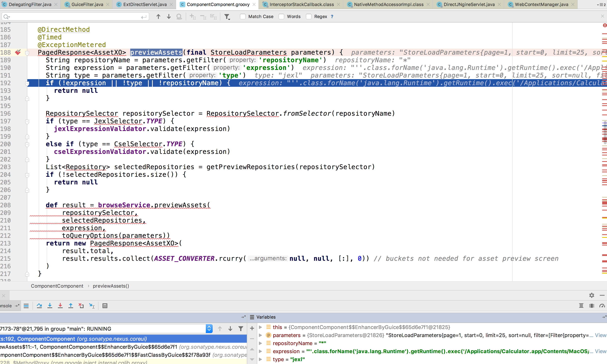Click the Step Over debugger icon
This screenshot has width=607, height=364.
(x=39, y=306)
